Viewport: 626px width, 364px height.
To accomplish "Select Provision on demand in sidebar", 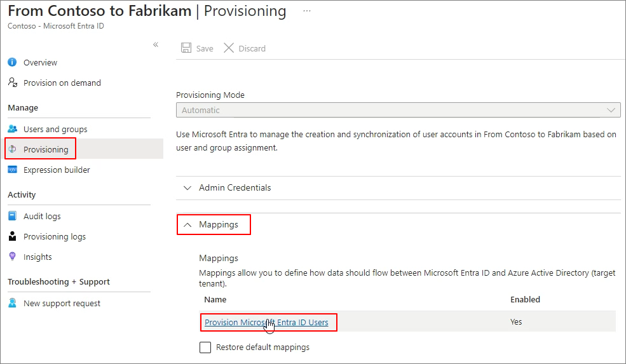I will click(62, 83).
